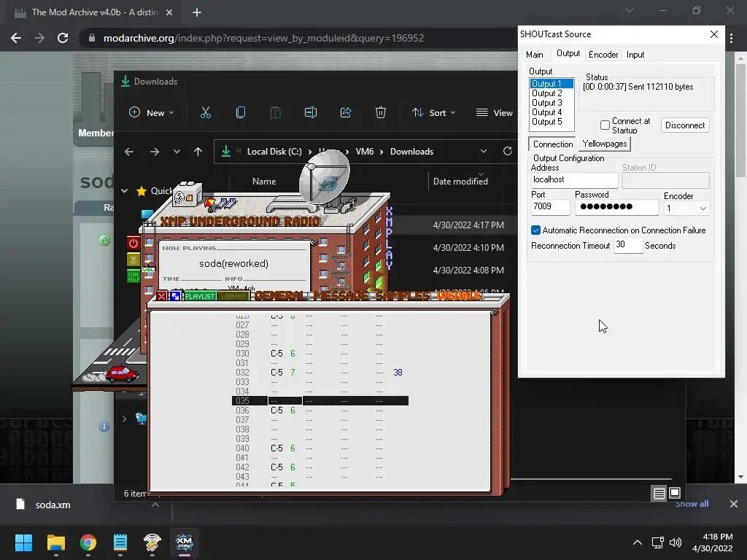Open the Yellowpages sub-tab
Screen dimensions: 747x560
click(x=605, y=144)
